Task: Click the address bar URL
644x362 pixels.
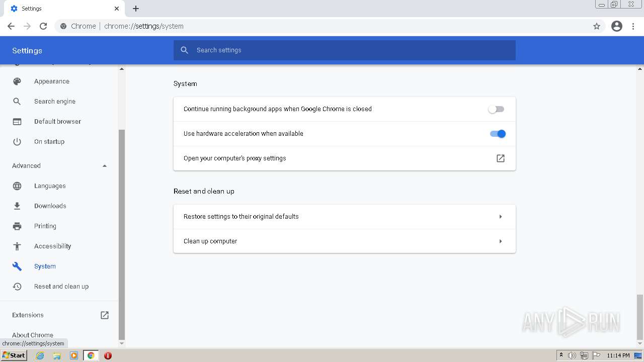Action: click(144, 26)
